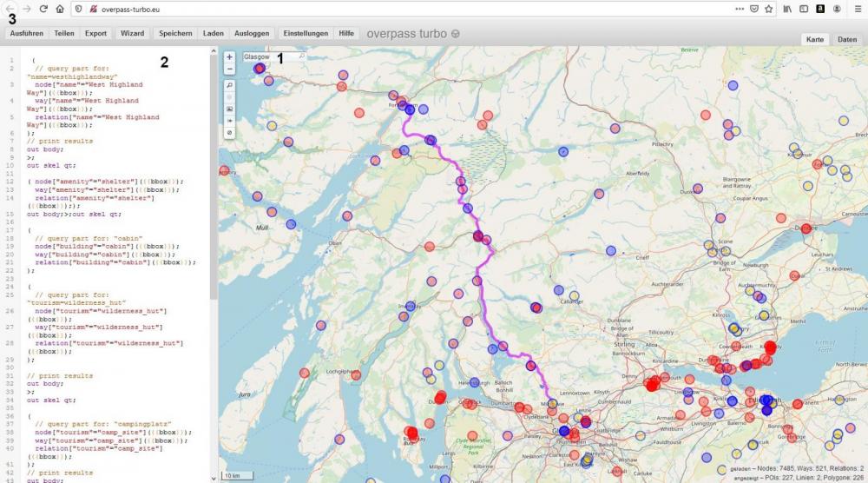Toggle the data overlay disable control
This screenshot has width=868, height=483.
click(x=229, y=132)
